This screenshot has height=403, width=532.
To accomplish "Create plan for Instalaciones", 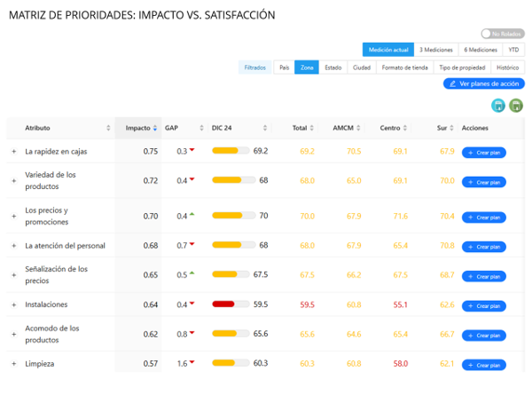I will [x=484, y=306].
